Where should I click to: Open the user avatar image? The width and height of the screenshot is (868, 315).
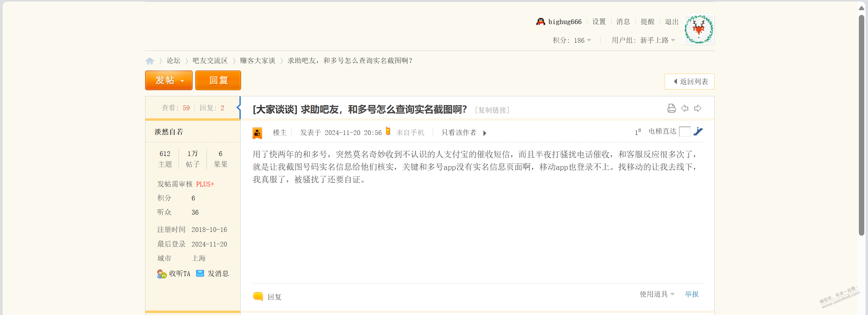(699, 29)
